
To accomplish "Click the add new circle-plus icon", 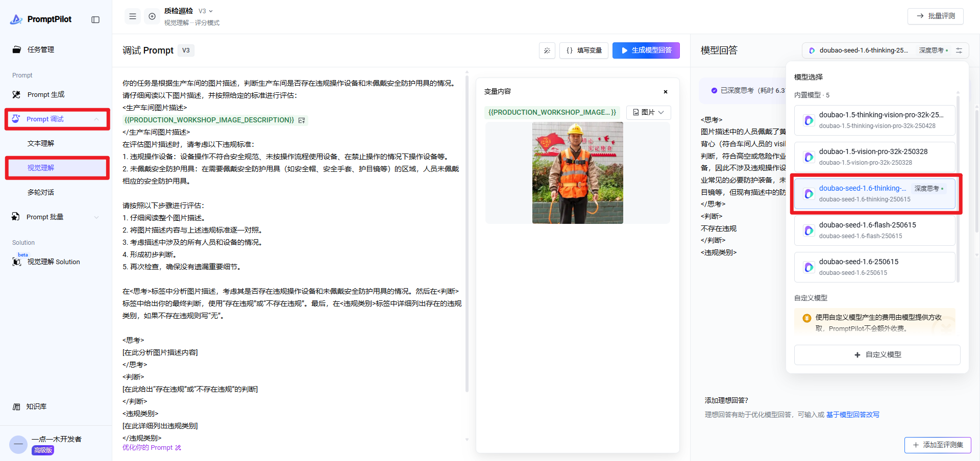I will pyautogui.click(x=152, y=16).
